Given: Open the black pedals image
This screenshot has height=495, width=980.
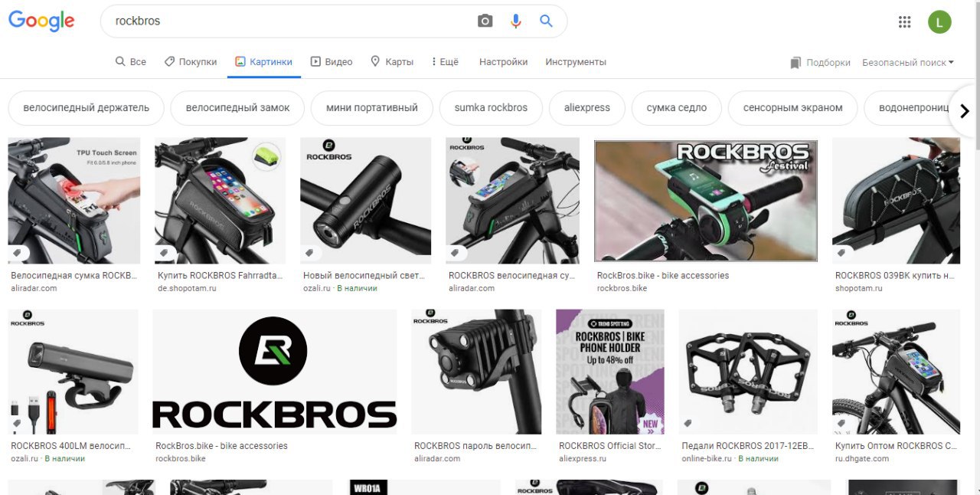Looking at the screenshot, I should click(748, 372).
